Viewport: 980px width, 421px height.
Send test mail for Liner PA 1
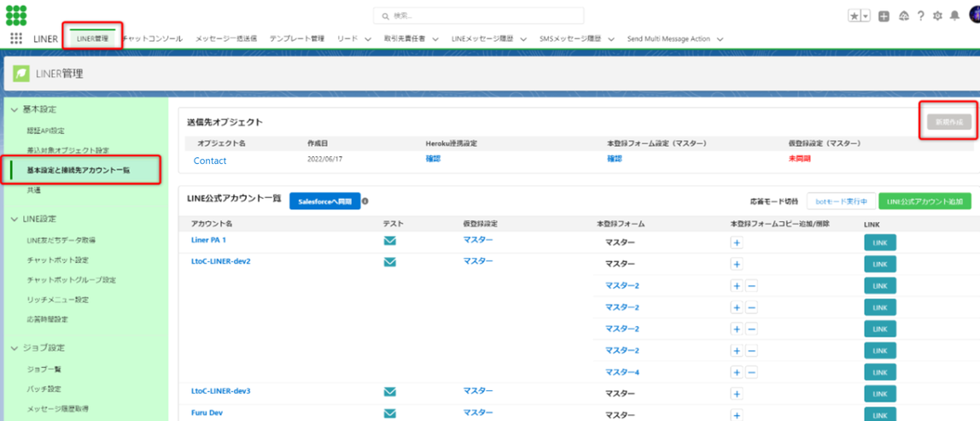pos(390,241)
